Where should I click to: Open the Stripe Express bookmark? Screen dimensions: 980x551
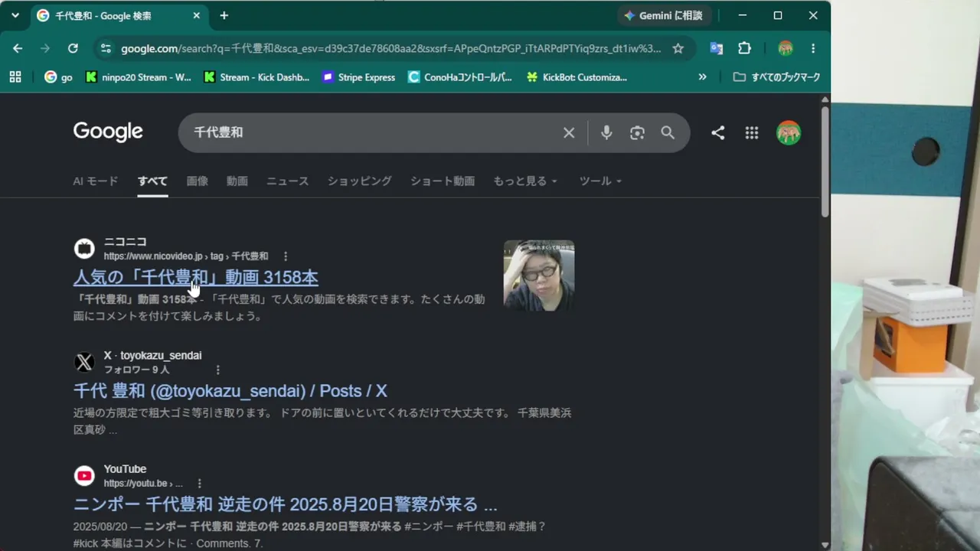[358, 77]
